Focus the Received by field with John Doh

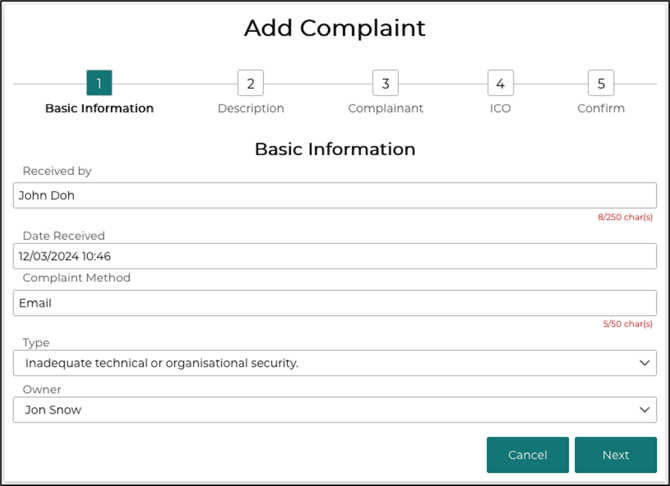point(335,195)
